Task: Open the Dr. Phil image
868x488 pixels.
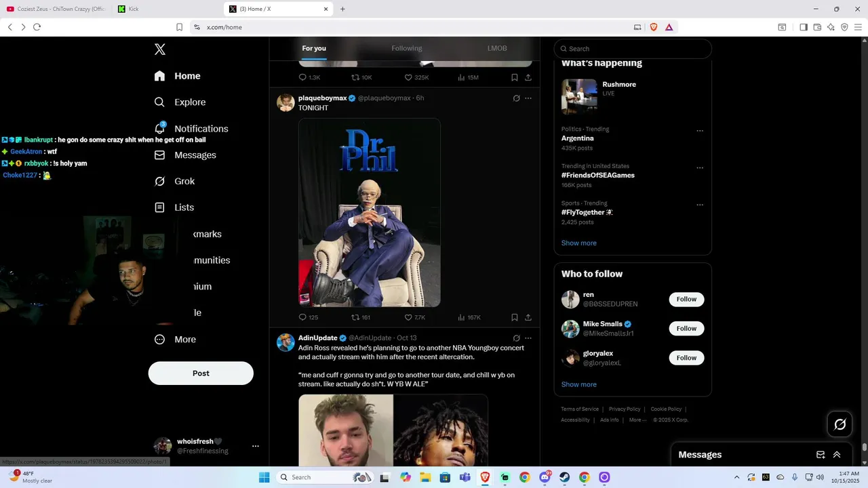Action: 370,213
